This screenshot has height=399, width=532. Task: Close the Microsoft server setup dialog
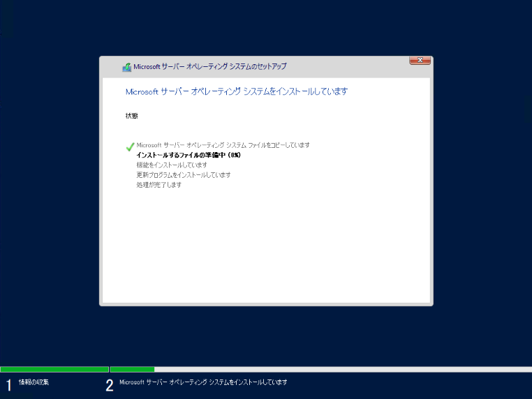point(420,61)
